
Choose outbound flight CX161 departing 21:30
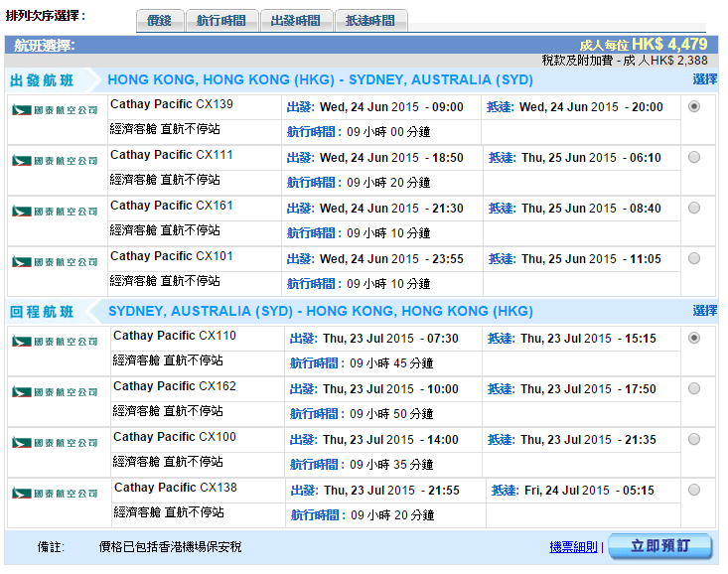point(693,208)
